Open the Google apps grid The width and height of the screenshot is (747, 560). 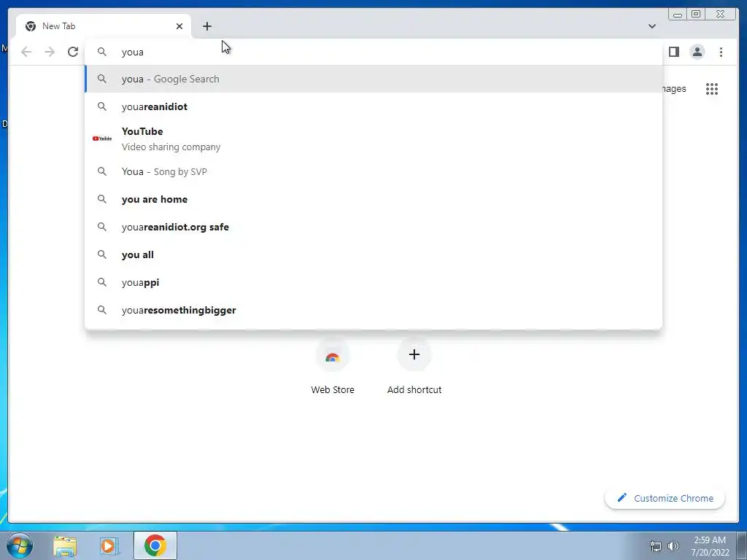coord(712,88)
